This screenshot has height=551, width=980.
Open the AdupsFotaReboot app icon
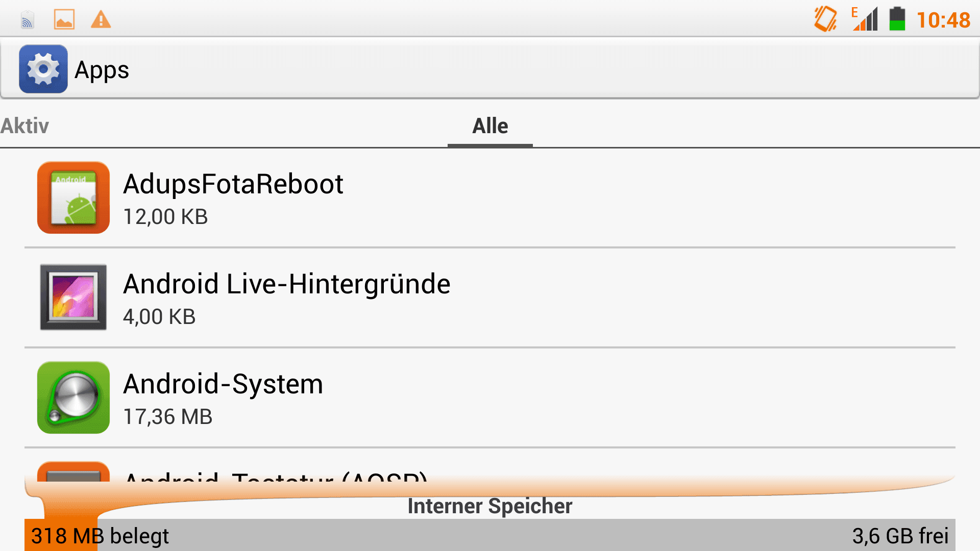(73, 197)
